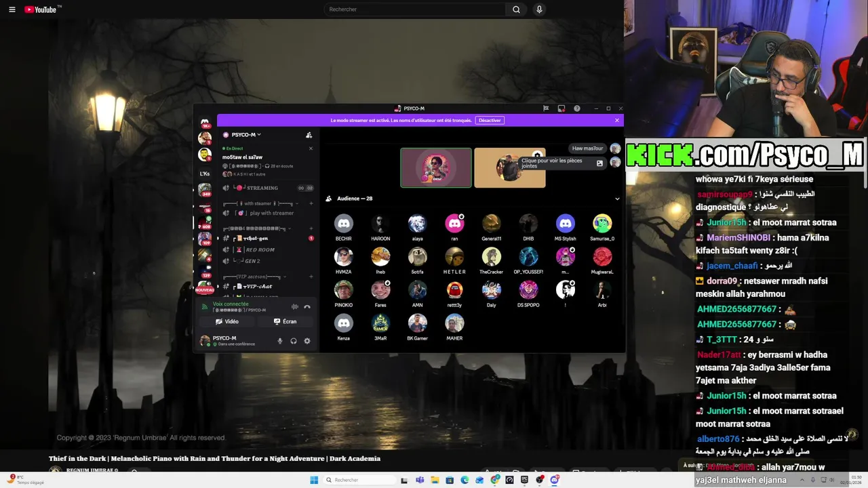This screenshot has height=488, width=868.
Task: Click the YouTube logo home link
Action: (x=42, y=9)
